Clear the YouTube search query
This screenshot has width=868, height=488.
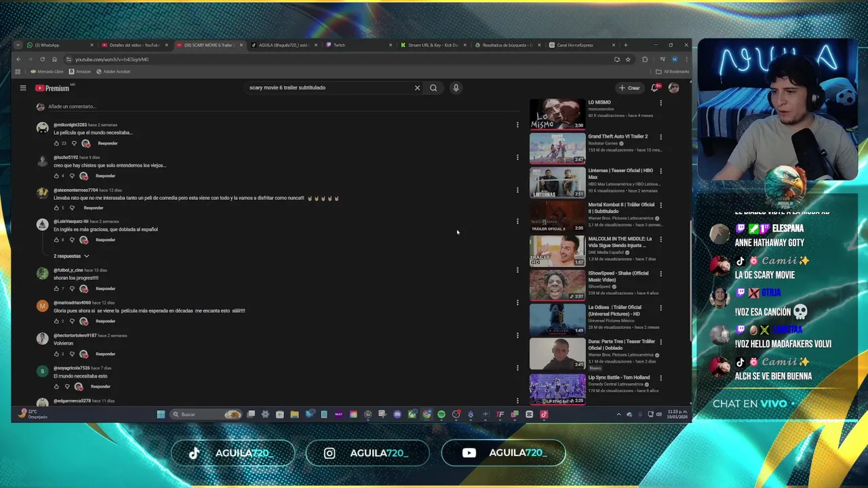[x=417, y=87]
